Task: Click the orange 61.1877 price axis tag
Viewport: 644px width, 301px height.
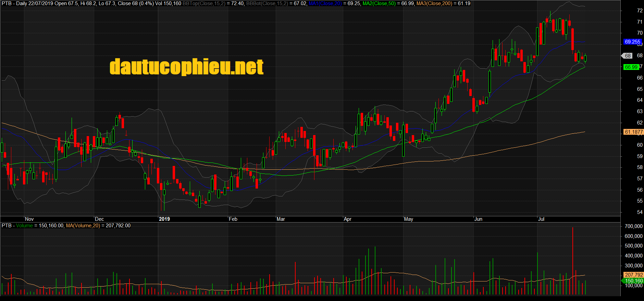Action: (633, 132)
